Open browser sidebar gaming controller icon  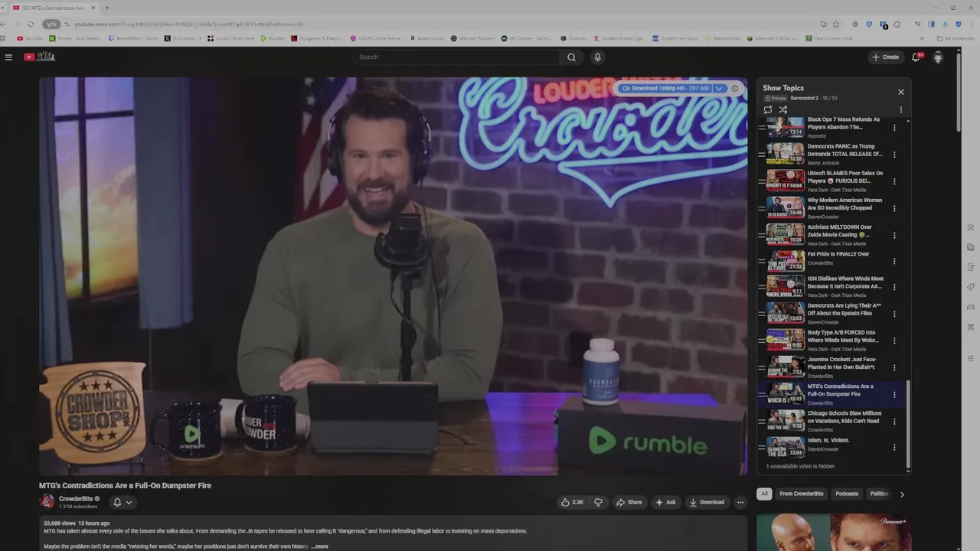click(x=971, y=307)
